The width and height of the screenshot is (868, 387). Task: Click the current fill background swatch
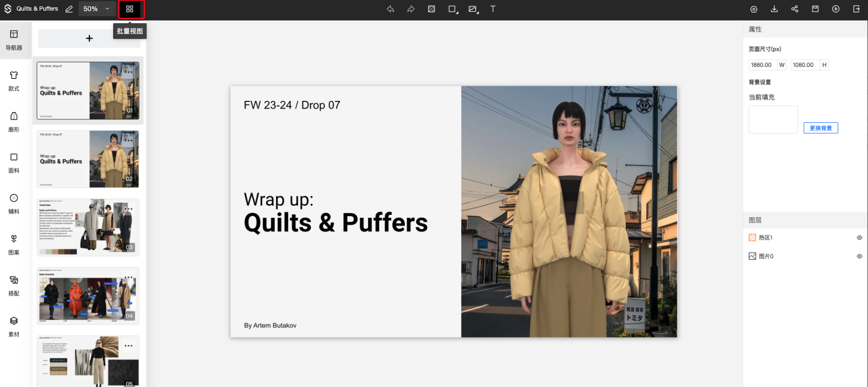773,119
